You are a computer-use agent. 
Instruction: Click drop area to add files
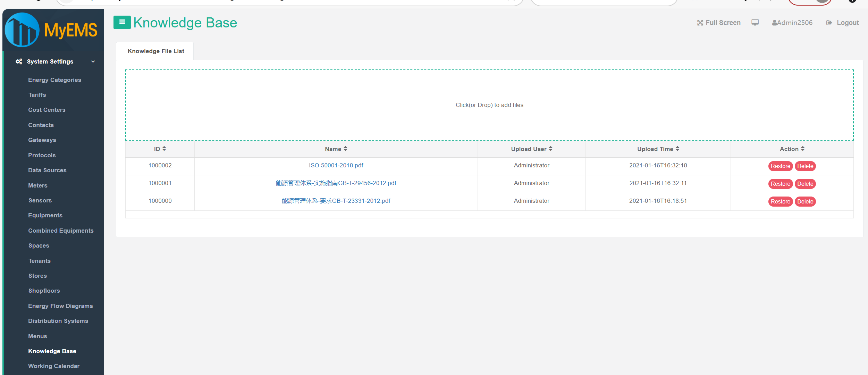pyautogui.click(x=489, y=105)
